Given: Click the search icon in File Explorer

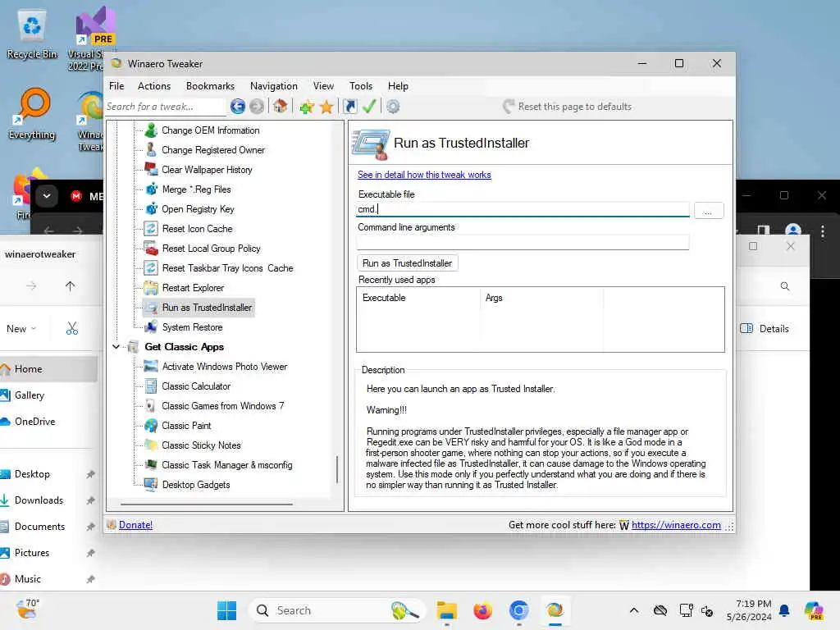Looking at the screenshot, I should click(785, 286).
